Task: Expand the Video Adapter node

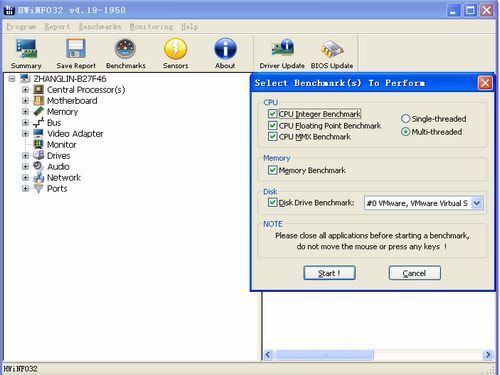Action: coord(25,134)
